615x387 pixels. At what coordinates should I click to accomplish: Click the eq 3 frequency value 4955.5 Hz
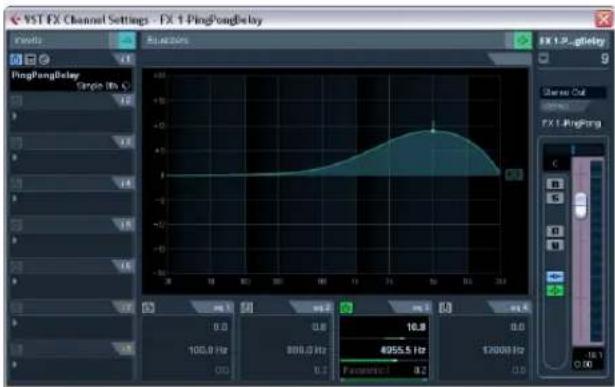click(403, 350)
